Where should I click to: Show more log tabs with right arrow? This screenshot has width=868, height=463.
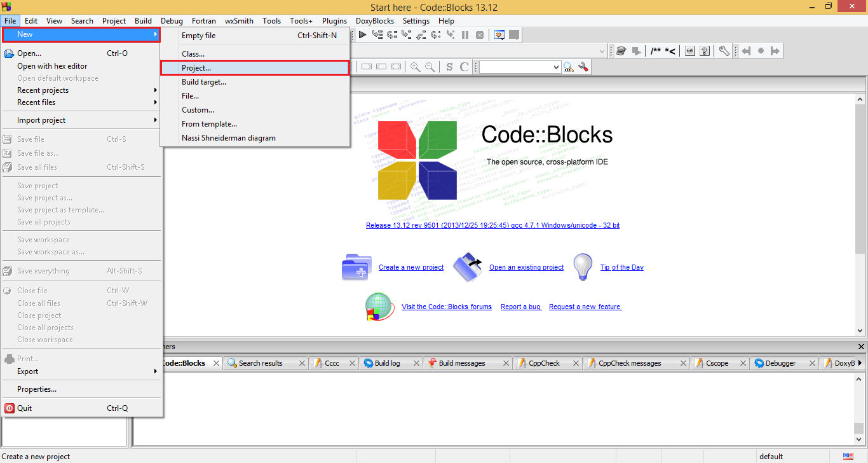tap(860, 363)
